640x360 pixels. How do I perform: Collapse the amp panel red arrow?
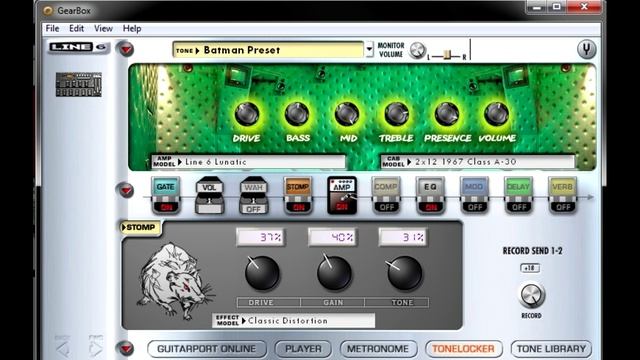[x=126, y=49]
